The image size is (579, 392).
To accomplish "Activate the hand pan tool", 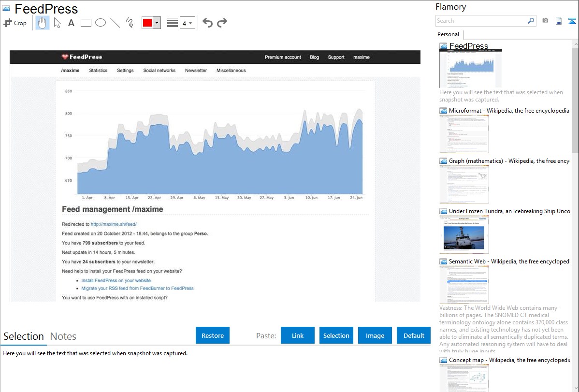I will 42,23.
